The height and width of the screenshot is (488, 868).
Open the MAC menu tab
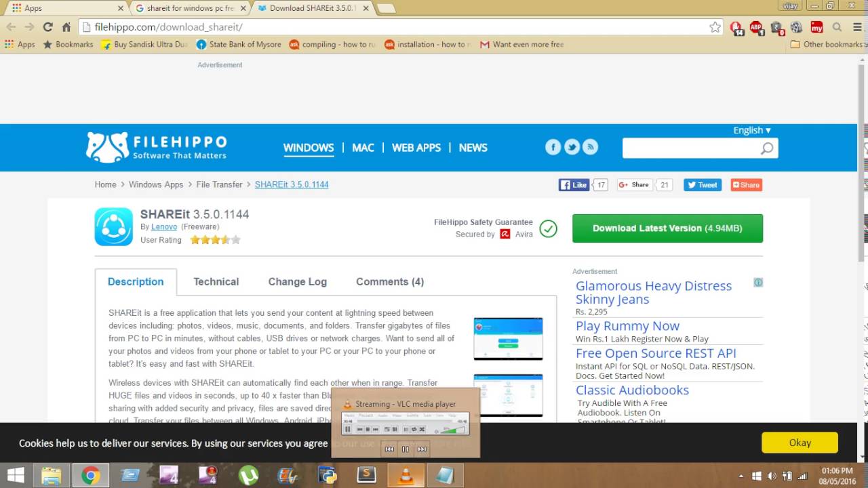pyautogui.click(x=363, y=147)
